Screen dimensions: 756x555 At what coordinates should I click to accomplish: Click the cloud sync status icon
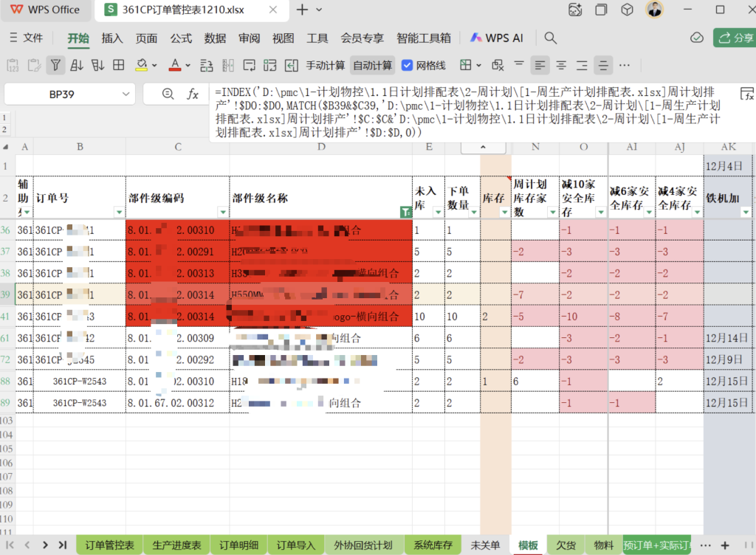pyautogui.click(x=697, y=38)
